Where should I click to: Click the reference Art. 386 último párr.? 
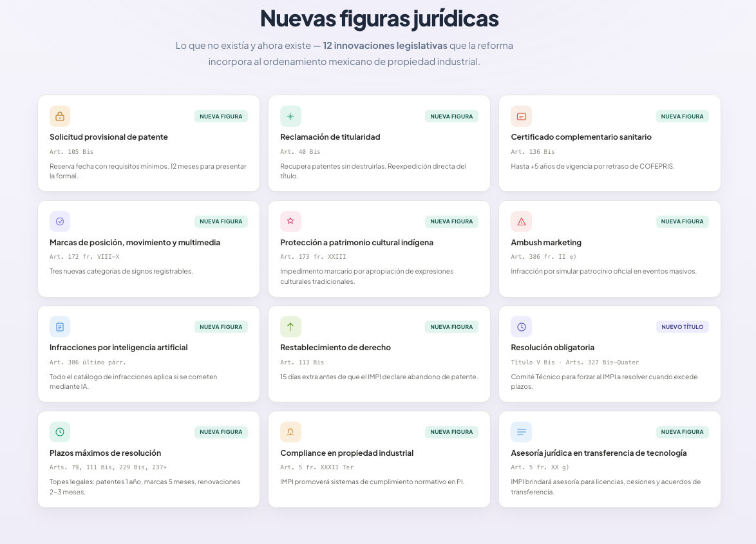88,362
